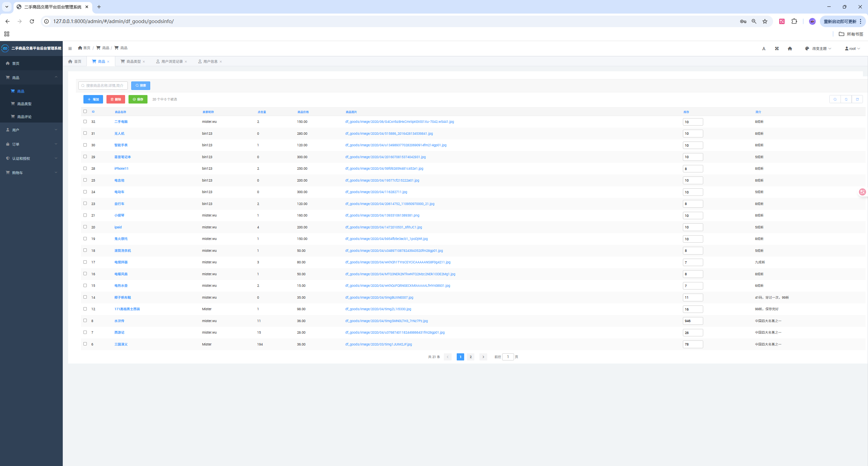The height and width of the screenshot is (466, 868).
Task: Click the page jump input box
Action: tap(508, 357)
